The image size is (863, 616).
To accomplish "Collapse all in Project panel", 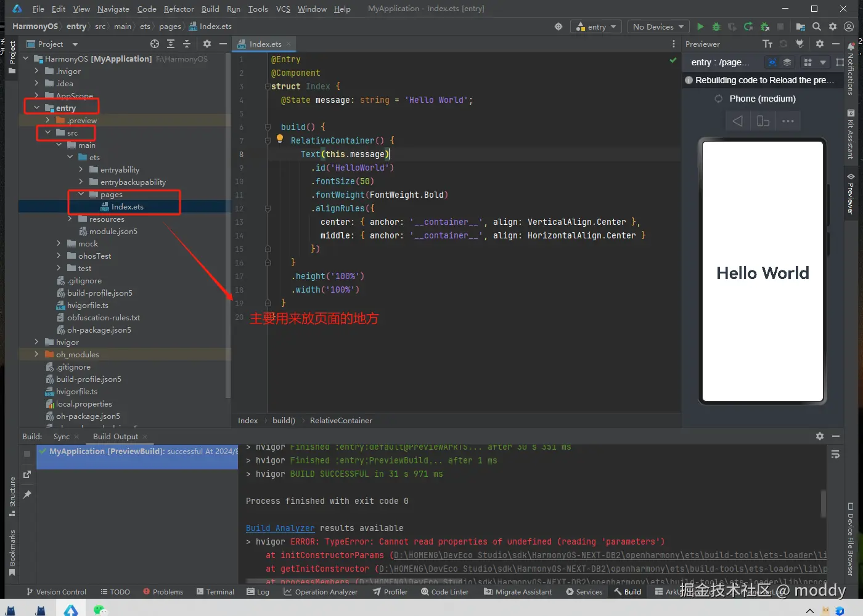I will 187,44.
